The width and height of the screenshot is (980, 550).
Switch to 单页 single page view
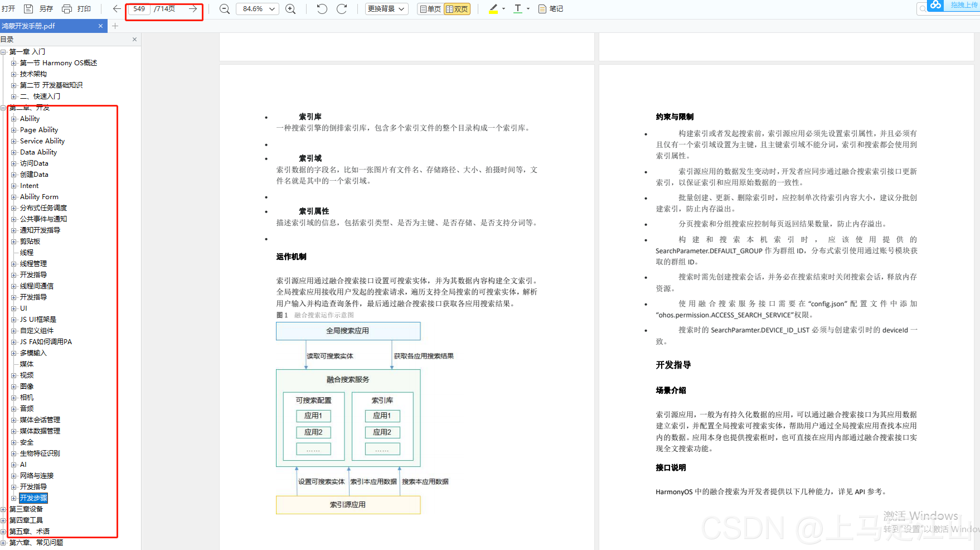click(x=430, y=9)
